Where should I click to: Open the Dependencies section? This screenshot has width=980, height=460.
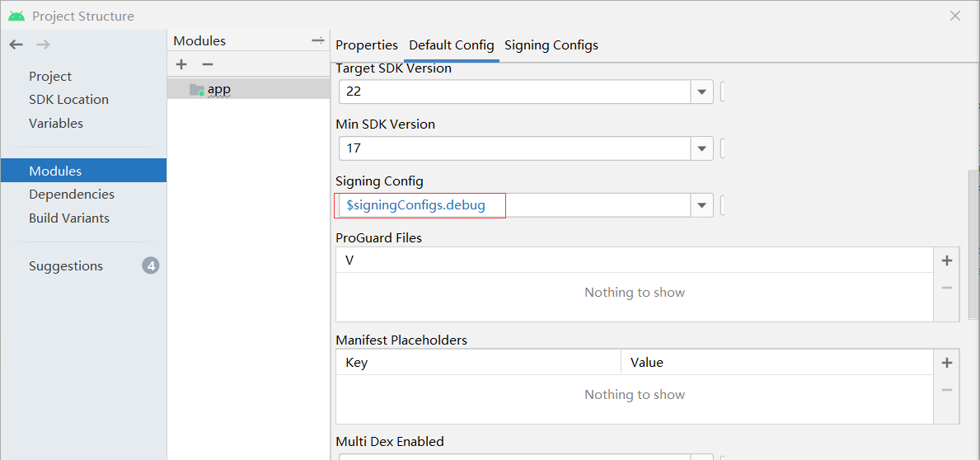(71, 195)
